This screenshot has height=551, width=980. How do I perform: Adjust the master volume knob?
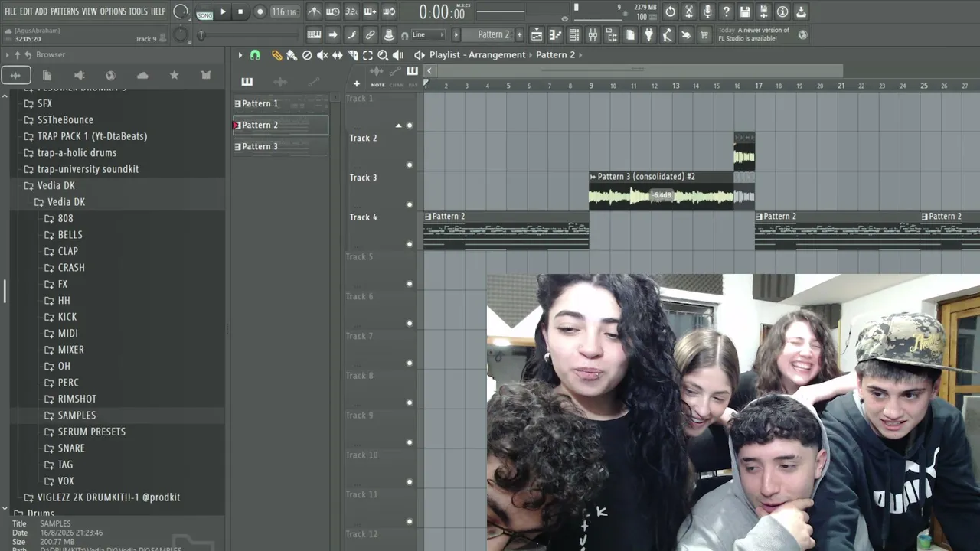click(181, 11)
